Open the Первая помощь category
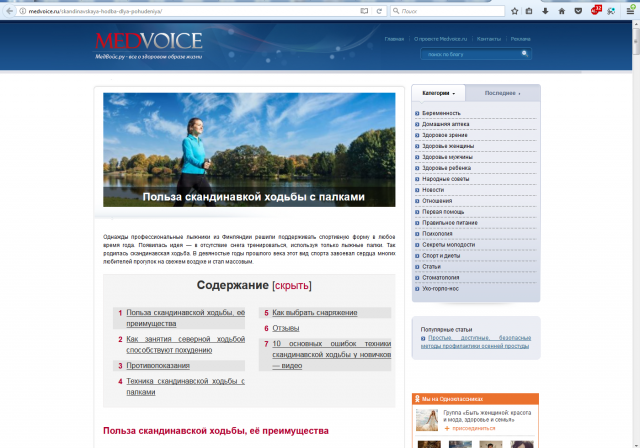This screenshot has width=640, height=448. pyautogui.click(x=443, y=212)
